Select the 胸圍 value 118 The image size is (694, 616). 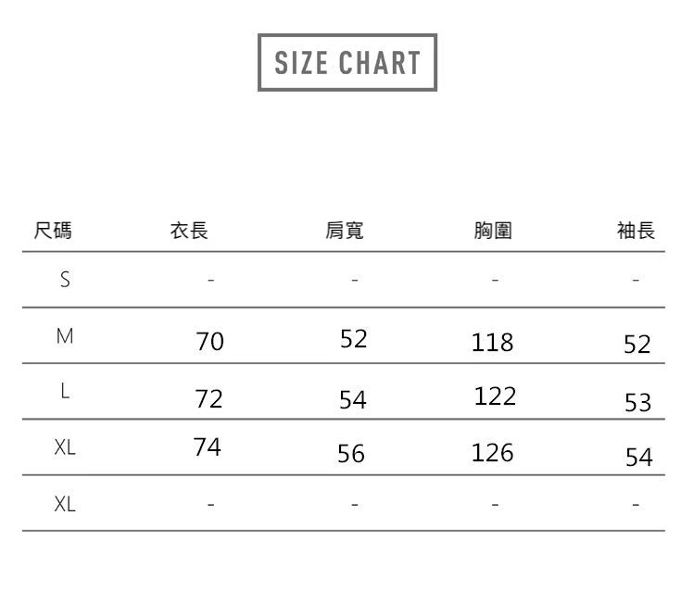(x=492, y=344)
